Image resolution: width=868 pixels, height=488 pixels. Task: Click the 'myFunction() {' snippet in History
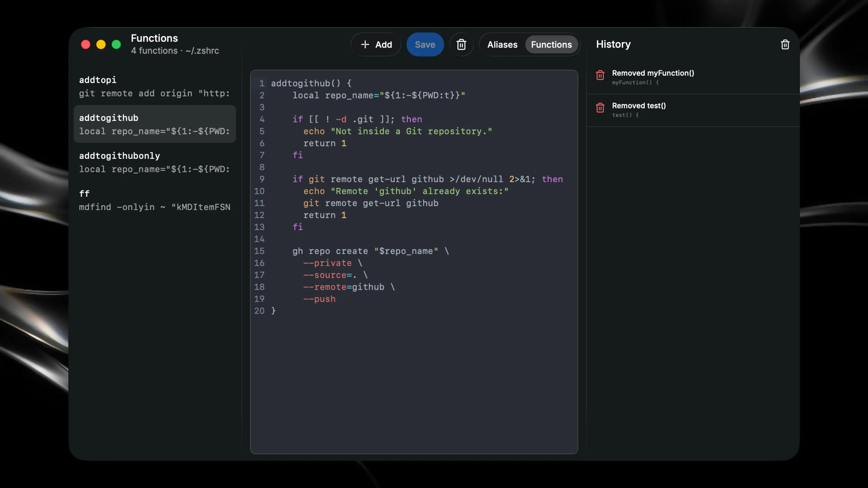(x=635, y=82)
